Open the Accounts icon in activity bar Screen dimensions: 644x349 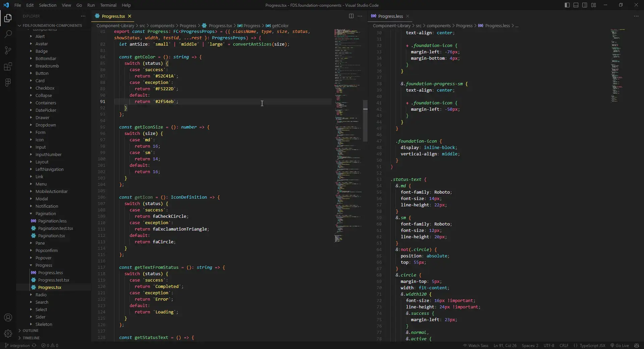click(8, 317)
